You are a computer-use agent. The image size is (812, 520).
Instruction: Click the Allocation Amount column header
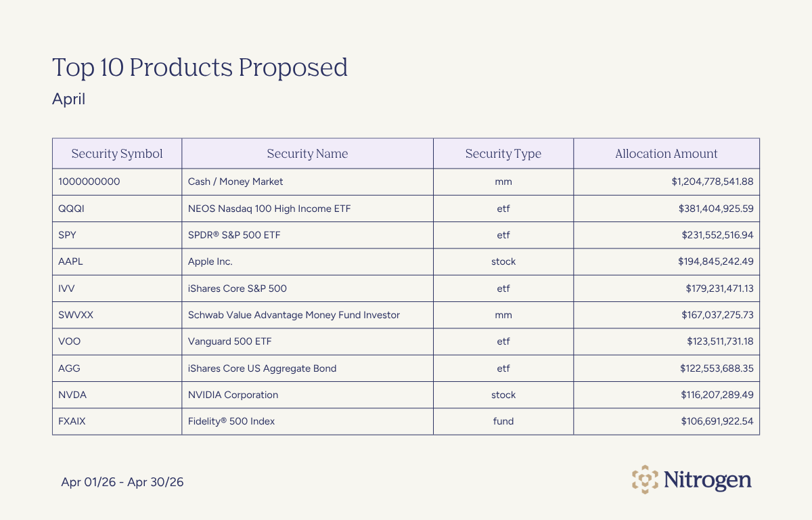[667, 154]
